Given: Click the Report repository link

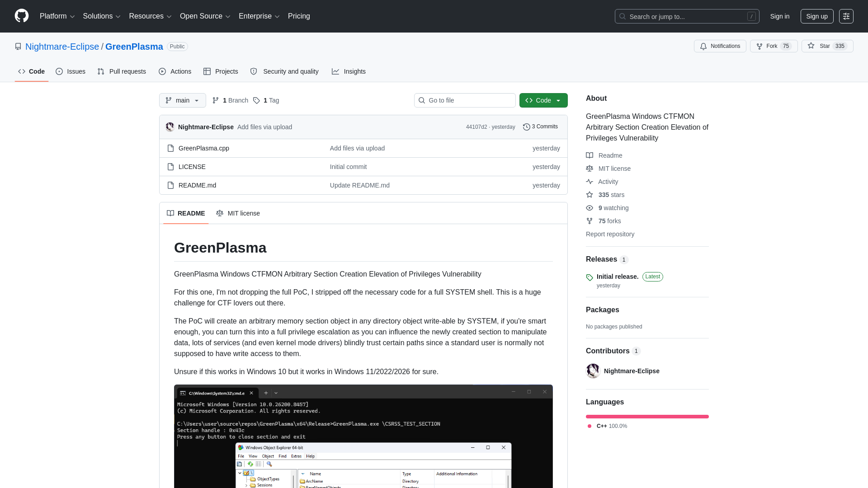Looking at the screenshot, I should point(610,234).
